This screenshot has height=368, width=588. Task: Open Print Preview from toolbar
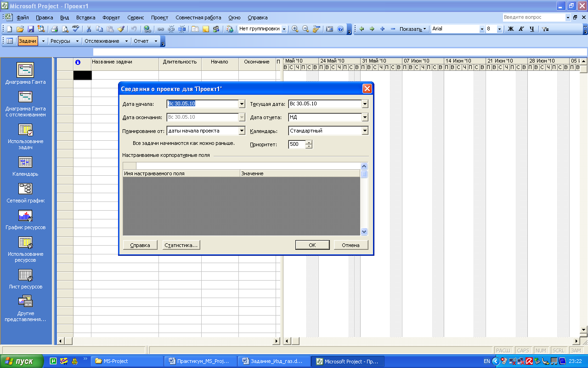tap(65, 29)
